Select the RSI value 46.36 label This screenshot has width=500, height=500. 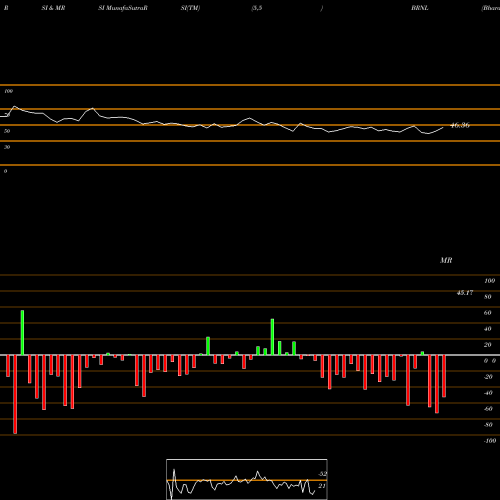[460, 125]
